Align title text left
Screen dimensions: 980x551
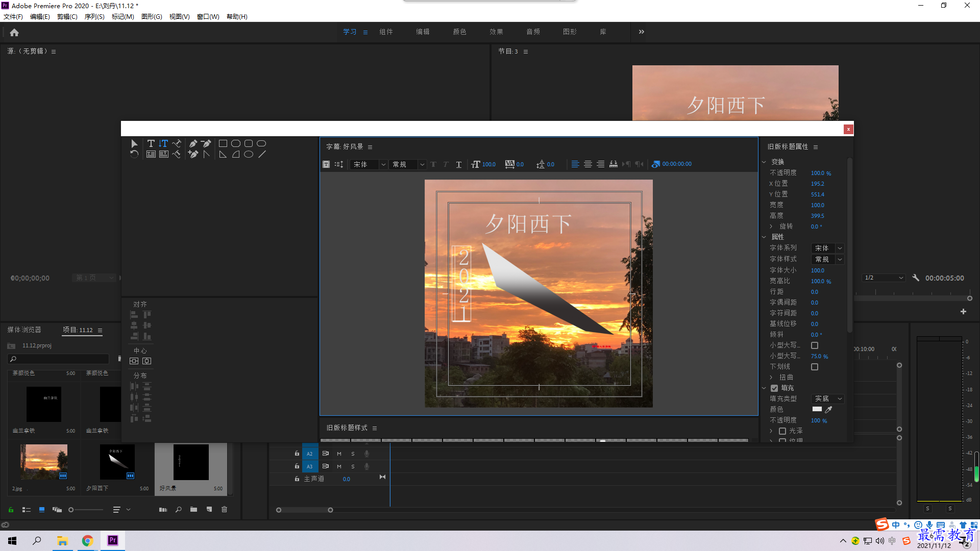(575, 164)
